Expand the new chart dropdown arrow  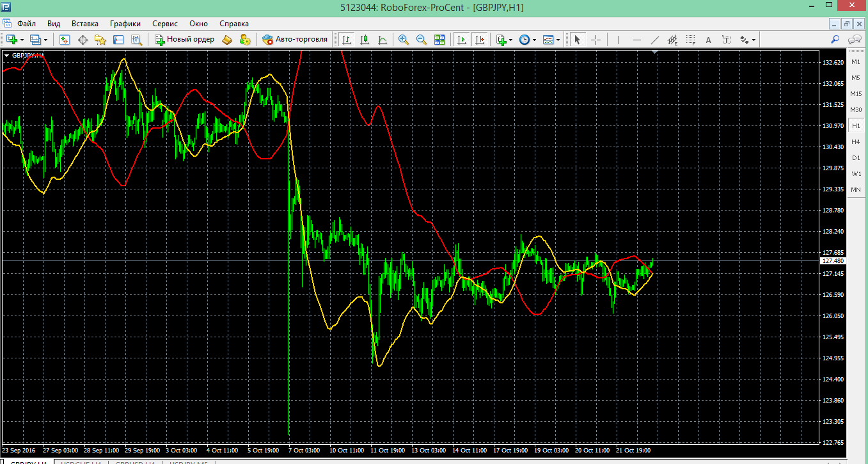coord(22,40)
